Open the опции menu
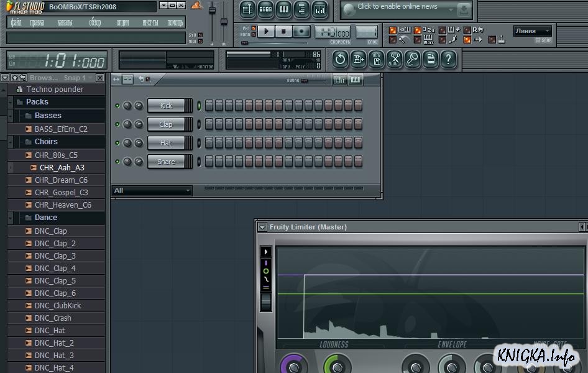 pos(122,22)
